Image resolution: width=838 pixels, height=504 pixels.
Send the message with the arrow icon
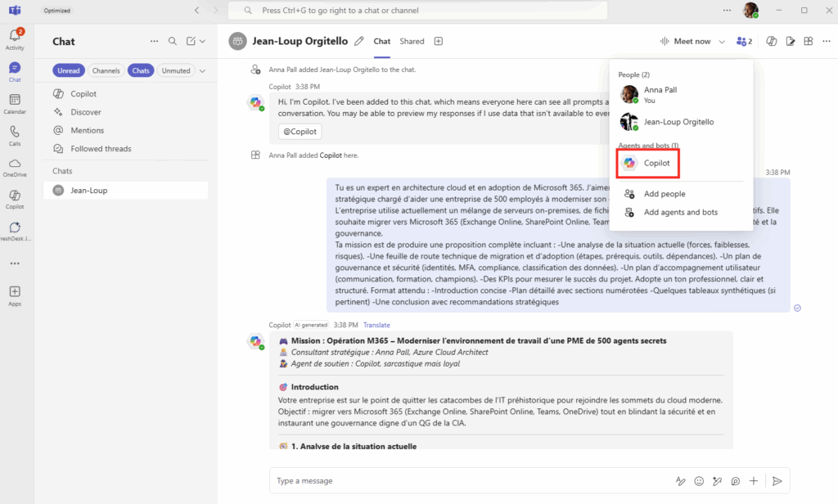point(777,481)
